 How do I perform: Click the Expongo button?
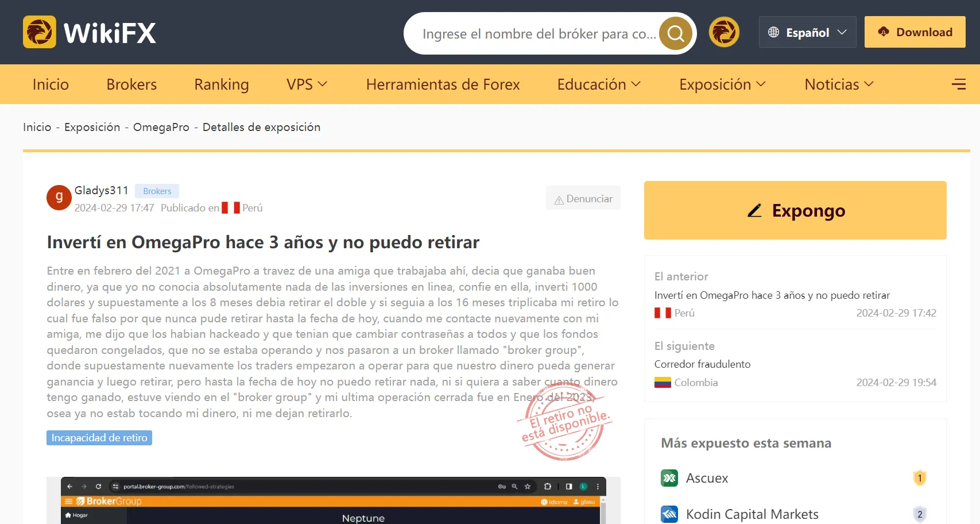click(x=795, y=210)
